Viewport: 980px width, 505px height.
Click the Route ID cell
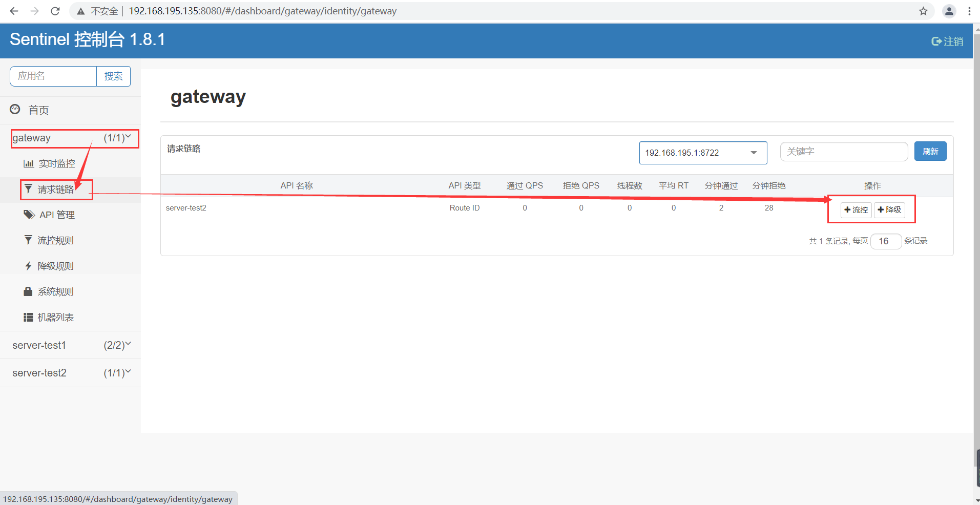pyautogui.click(x=465, y=208)
